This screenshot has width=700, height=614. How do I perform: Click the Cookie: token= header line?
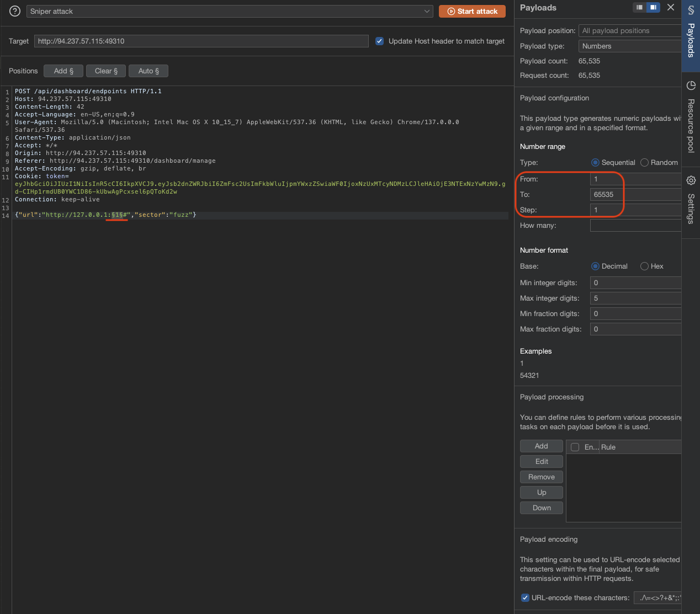point(42,177)
